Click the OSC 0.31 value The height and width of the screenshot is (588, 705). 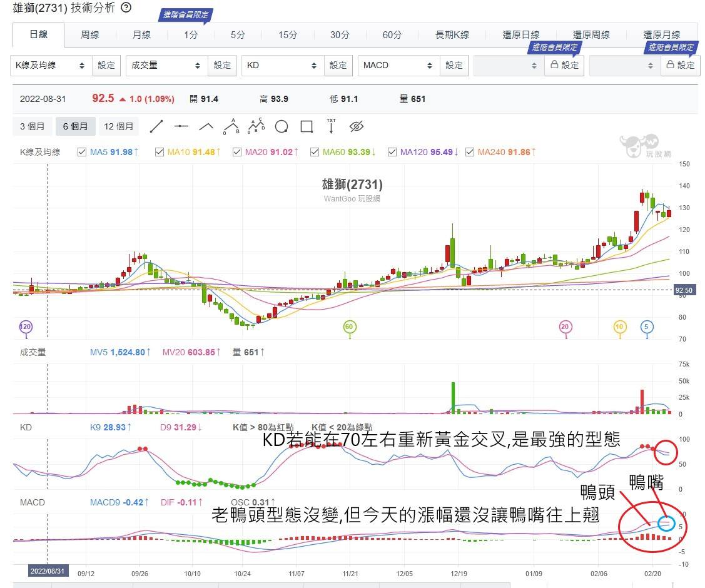pos(253,502)
